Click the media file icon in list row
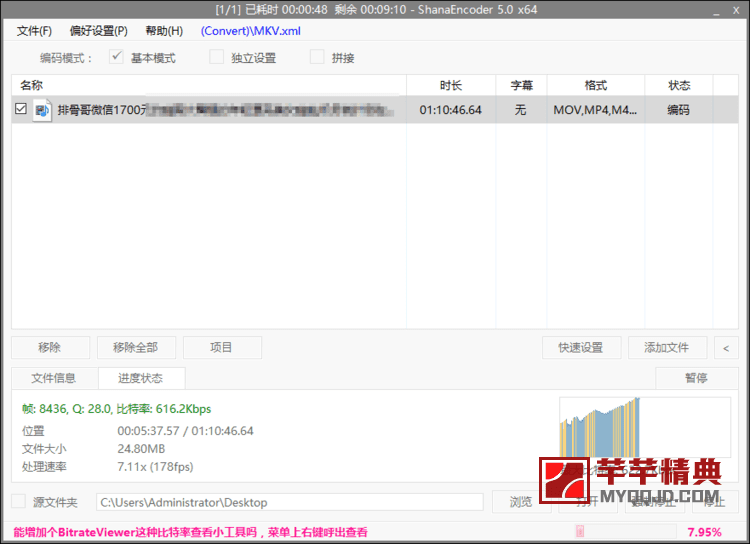750x544 pixels. [42, 110]
